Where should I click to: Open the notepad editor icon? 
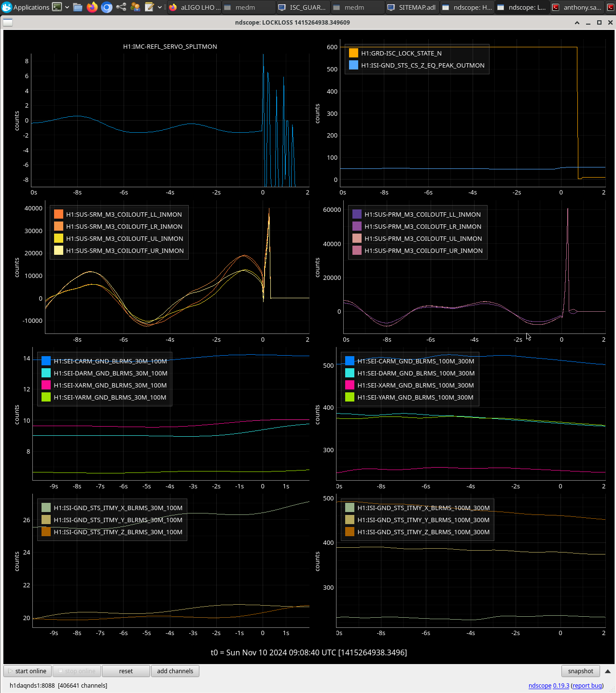149,7
